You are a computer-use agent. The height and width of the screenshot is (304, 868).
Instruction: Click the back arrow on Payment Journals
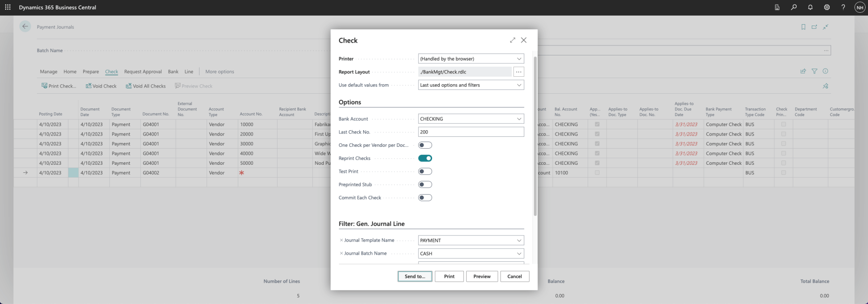coord(25,27)
